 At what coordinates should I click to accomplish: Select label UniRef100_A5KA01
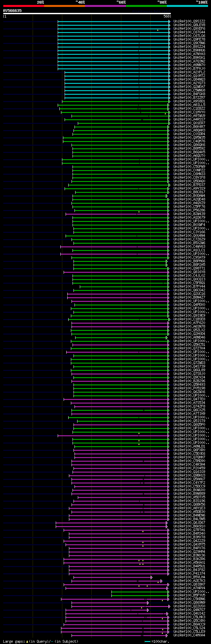189,563
